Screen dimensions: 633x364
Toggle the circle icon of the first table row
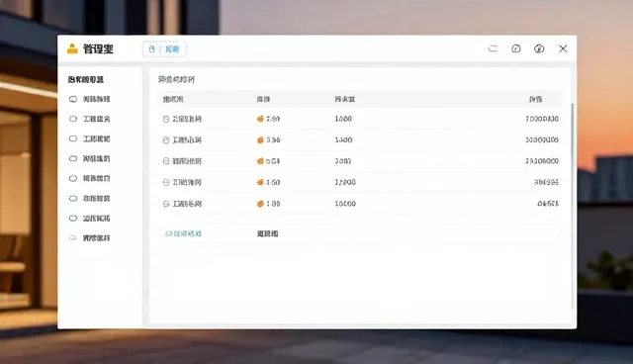166,119
